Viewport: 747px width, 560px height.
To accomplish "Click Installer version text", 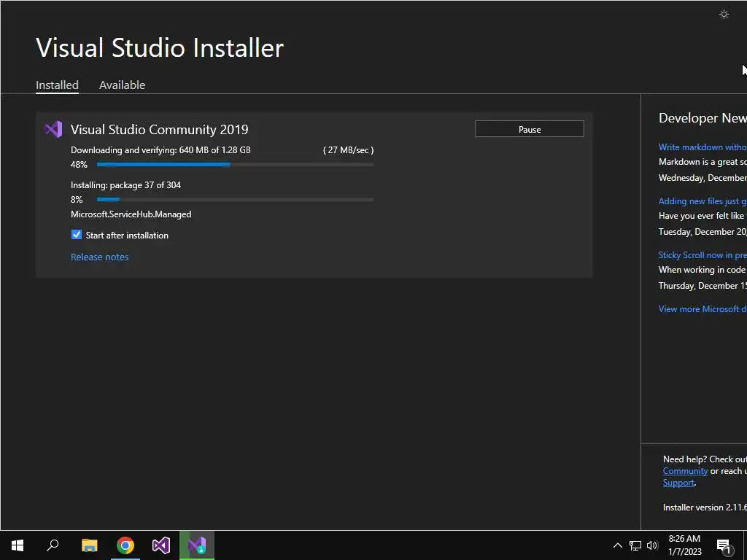I will click(705, 507).
